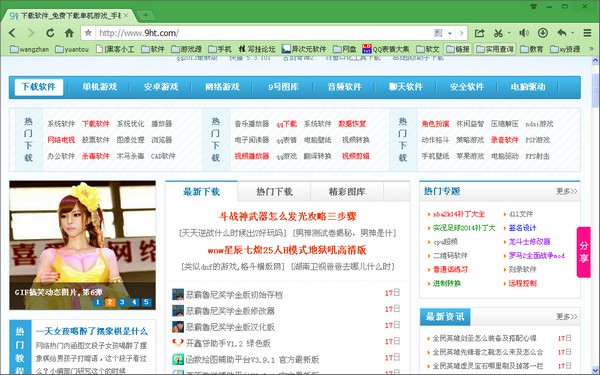Open the xy资源 bookmark folder
This screenshot has width=600, height=375.
tap(565, 49)
